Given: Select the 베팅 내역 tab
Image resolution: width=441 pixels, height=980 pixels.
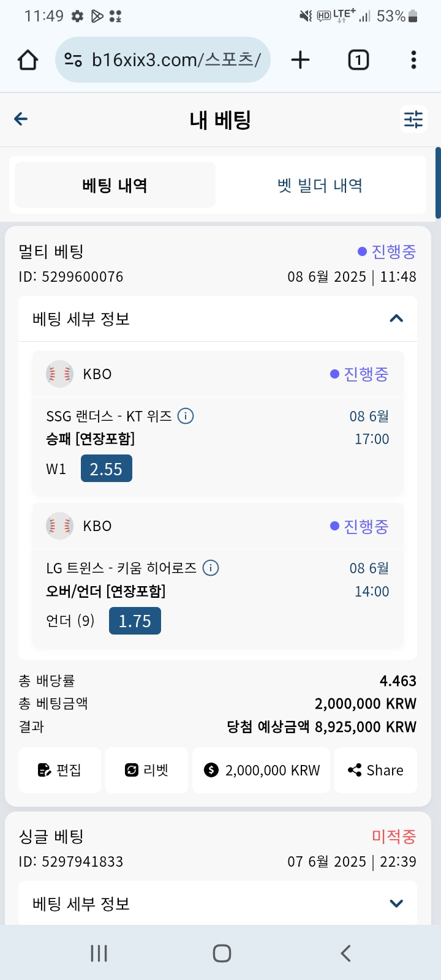Looking at the screenshot, I should (115, 186).
